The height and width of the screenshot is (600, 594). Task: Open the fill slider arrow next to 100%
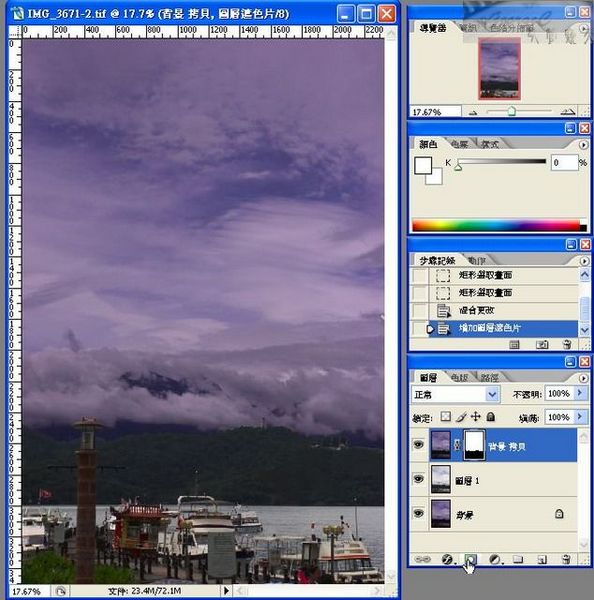click(x=580, y=416)
